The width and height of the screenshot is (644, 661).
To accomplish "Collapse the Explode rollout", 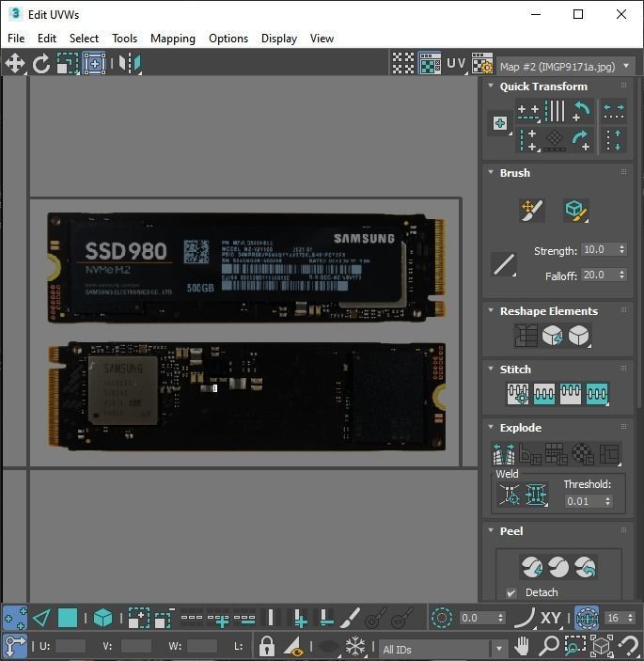I will (x=491, y=427).
